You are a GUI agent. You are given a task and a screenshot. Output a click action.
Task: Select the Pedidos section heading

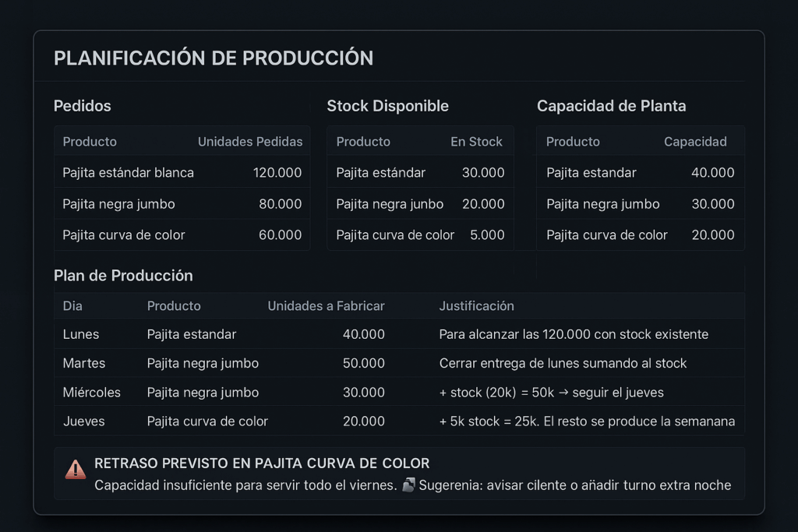tap(83, 106)
